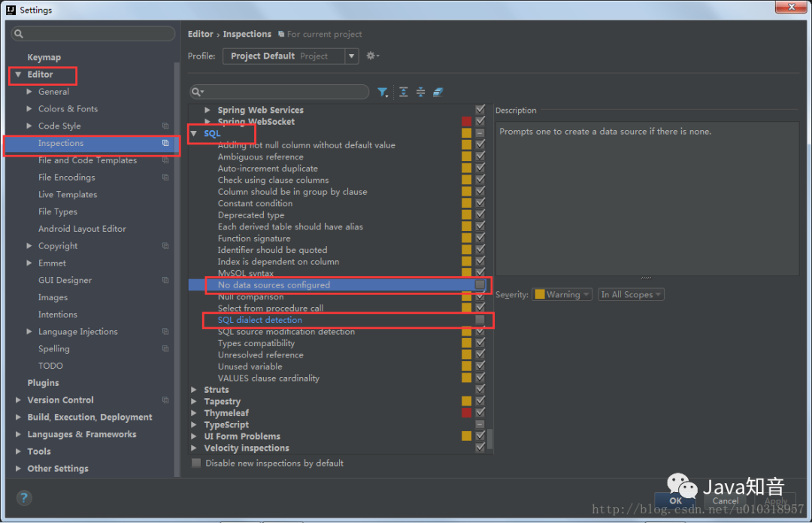The height and width of the screenshot is (523, 812).
Task: Click the filter inspections funnel icon
Action: (382, 93)
